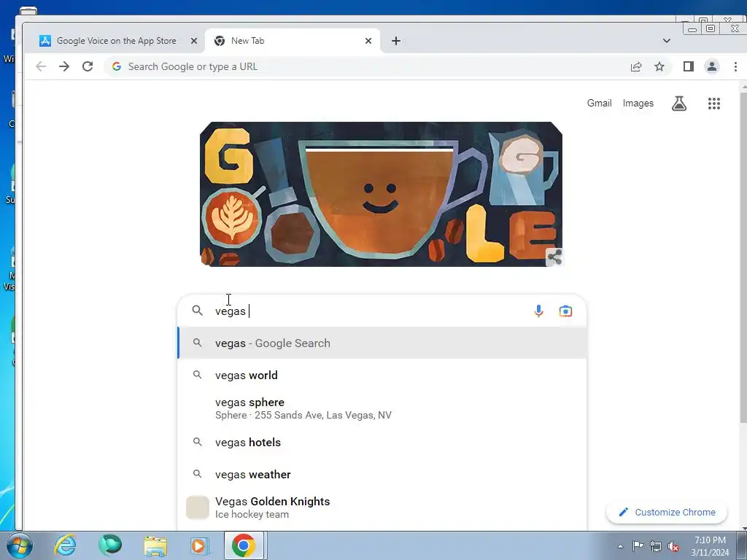Click the search box magnifier icon
747x560 pixels.
coord(197,311)
